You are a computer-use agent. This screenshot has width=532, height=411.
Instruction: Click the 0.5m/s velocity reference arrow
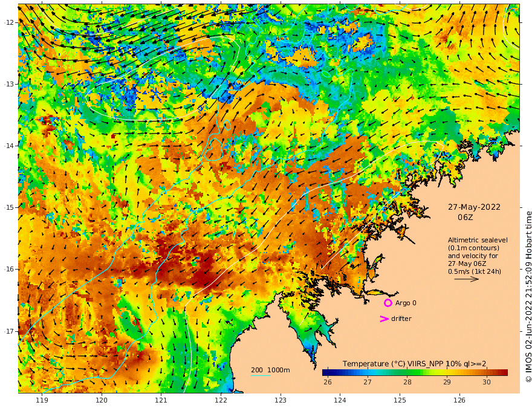467,279
